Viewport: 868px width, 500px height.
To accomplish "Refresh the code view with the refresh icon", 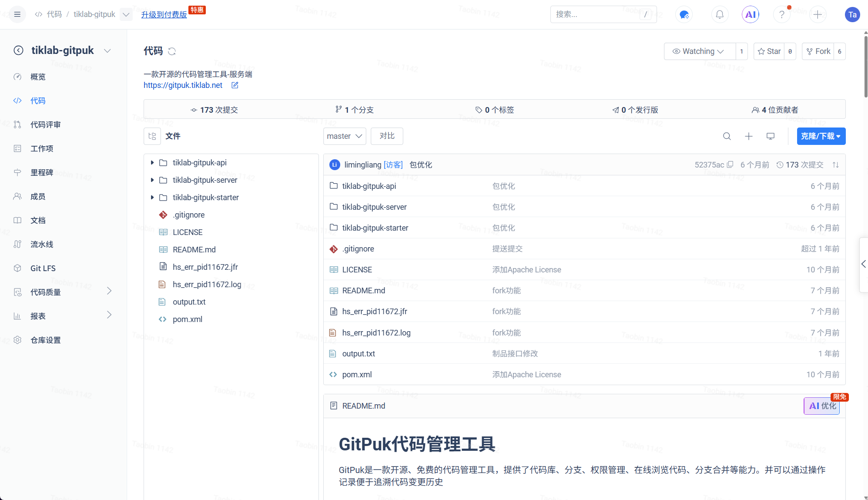I will (172, 51).
